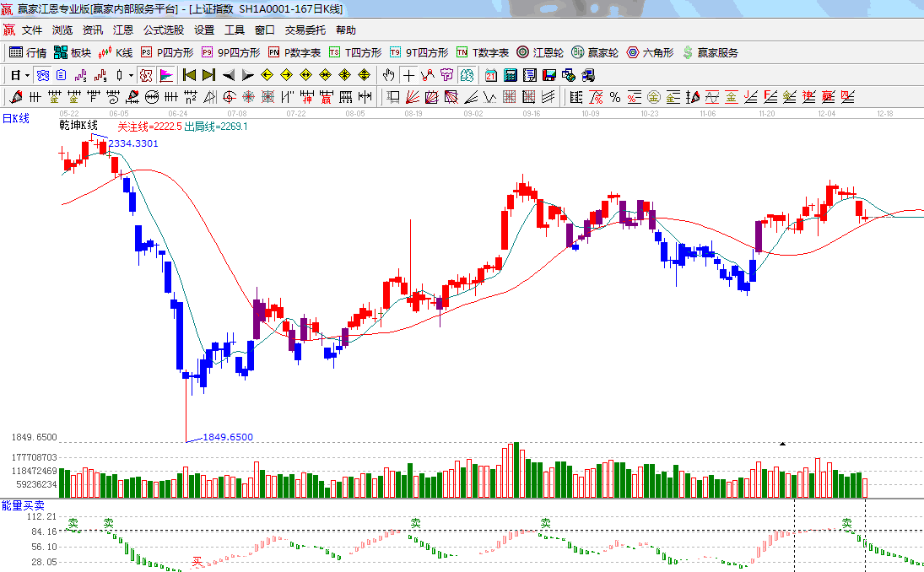Open the calculator icon in toolbar

(x=510, y=75)
